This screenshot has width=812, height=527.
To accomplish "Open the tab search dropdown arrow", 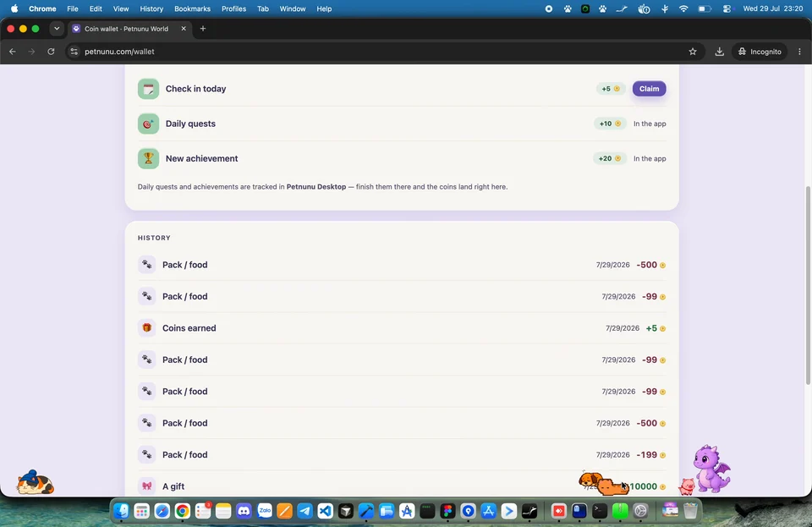I will (57, 29).
